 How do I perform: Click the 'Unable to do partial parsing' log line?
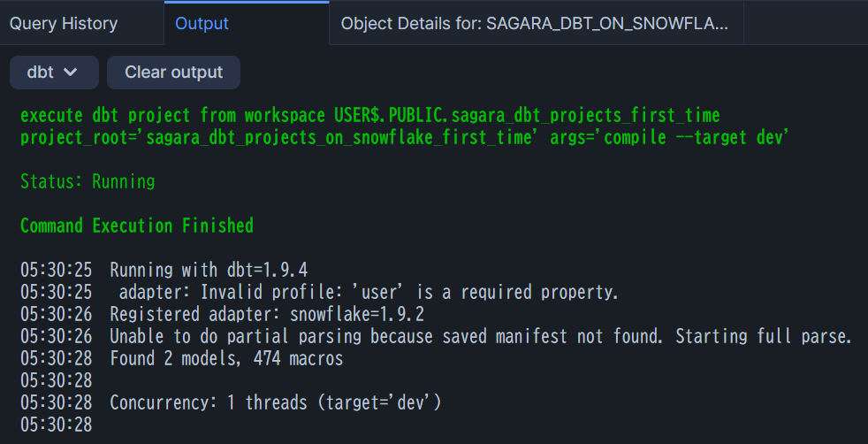coord(436,337)
